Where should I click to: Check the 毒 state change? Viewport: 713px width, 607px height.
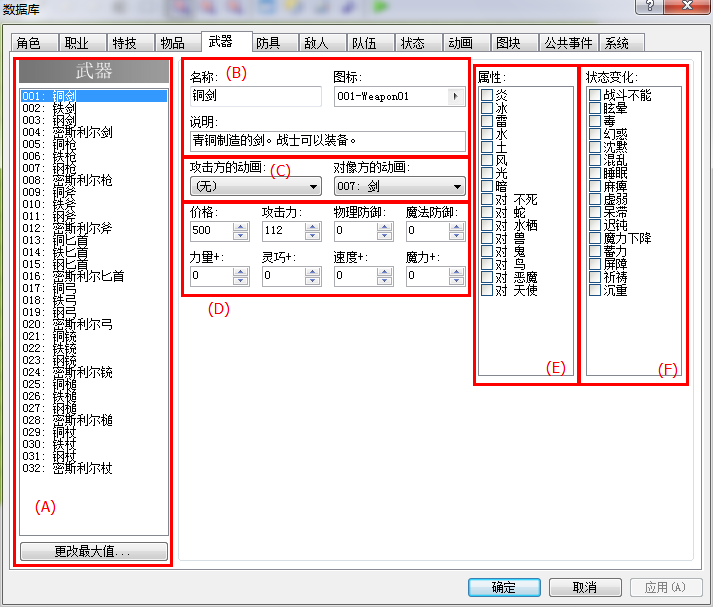[595, 121]
